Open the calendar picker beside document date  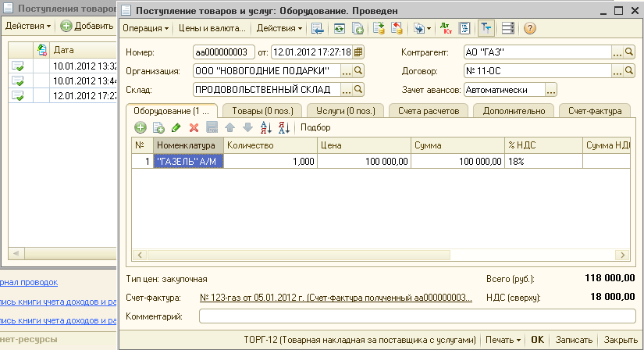(x=358, y=52)
